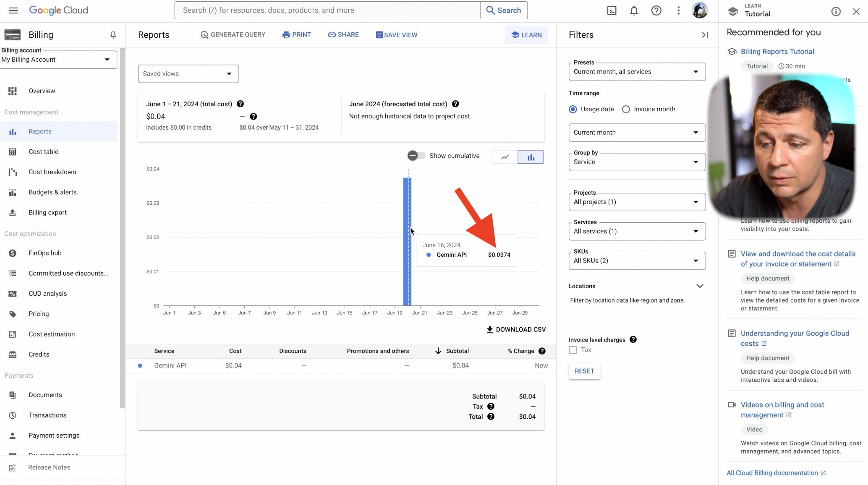
Task: Close the Learn Tutorial panel
Action: (x=856, y=12)
